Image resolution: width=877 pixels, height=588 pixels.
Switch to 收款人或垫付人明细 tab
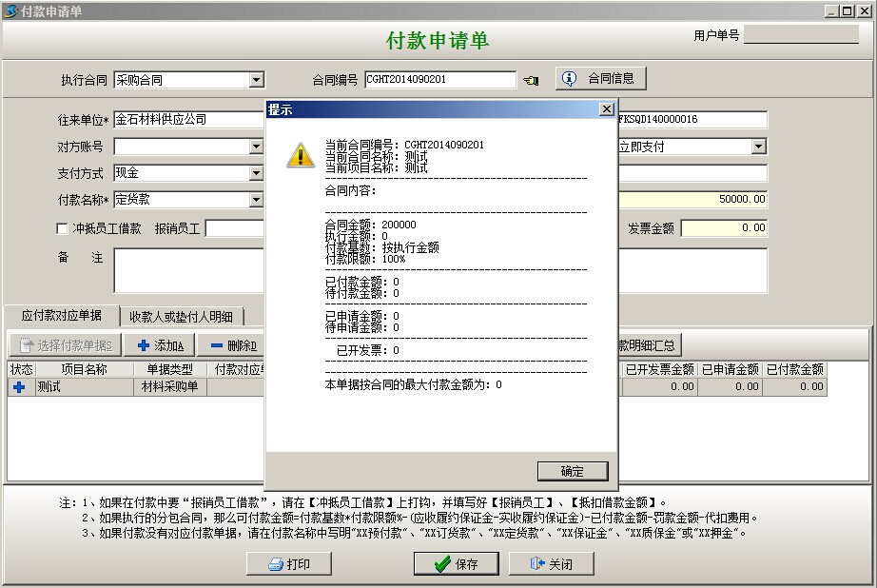point(182,316)
